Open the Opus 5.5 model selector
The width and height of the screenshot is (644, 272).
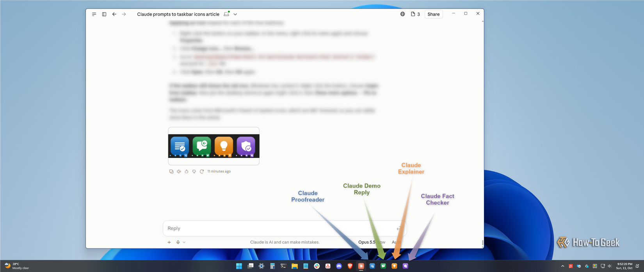(372, 242)
